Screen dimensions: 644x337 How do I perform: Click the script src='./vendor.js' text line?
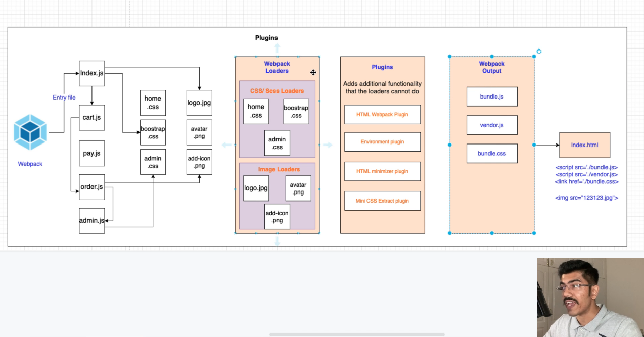point(586,174)
